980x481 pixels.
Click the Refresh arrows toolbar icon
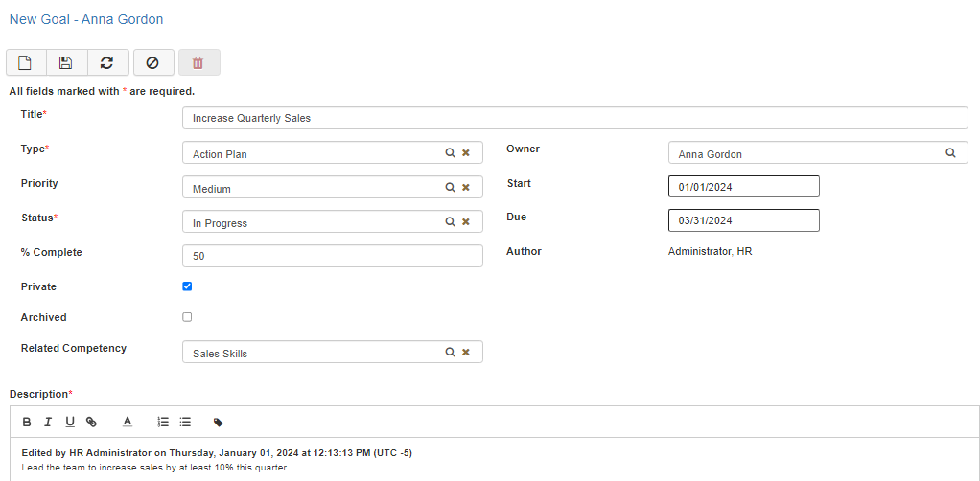pos(106,62)
